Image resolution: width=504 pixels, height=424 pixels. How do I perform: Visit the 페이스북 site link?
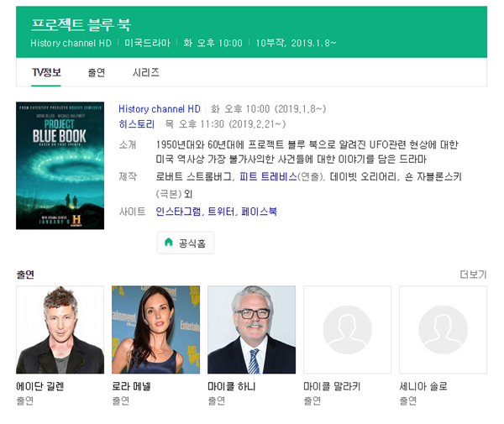pyautogui.click(x=259, y=212)
